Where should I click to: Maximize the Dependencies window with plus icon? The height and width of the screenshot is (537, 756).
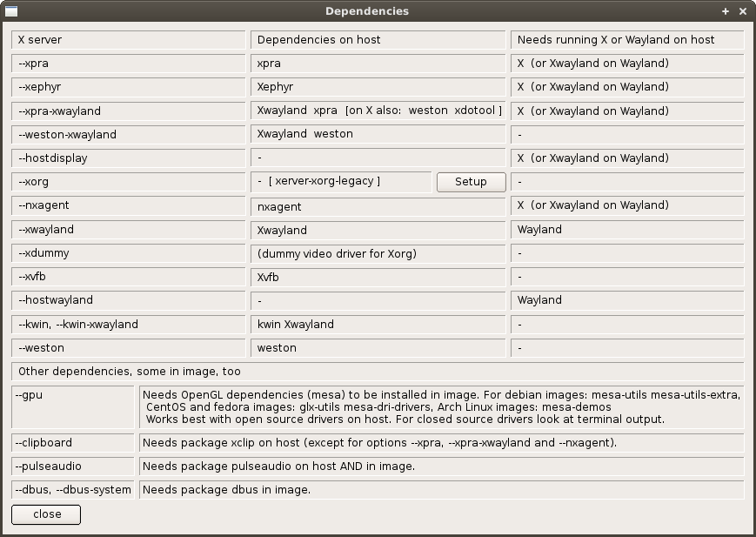coord(726,11)
